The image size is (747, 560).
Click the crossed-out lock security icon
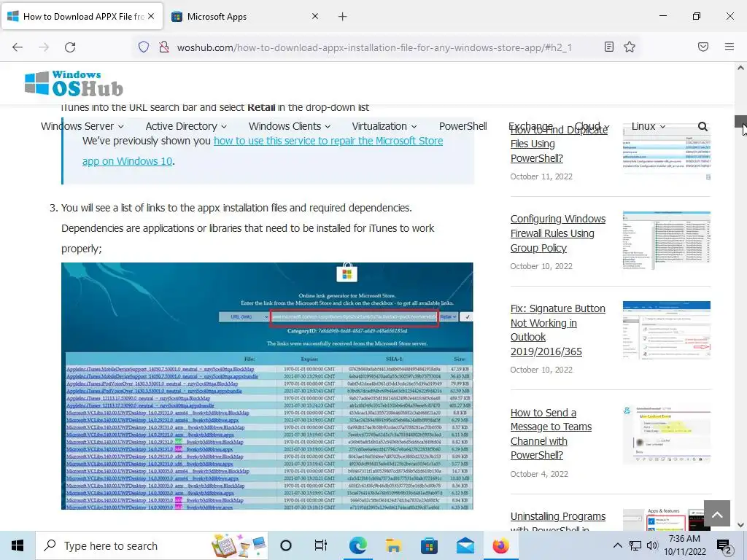click(x=164, y=47)
